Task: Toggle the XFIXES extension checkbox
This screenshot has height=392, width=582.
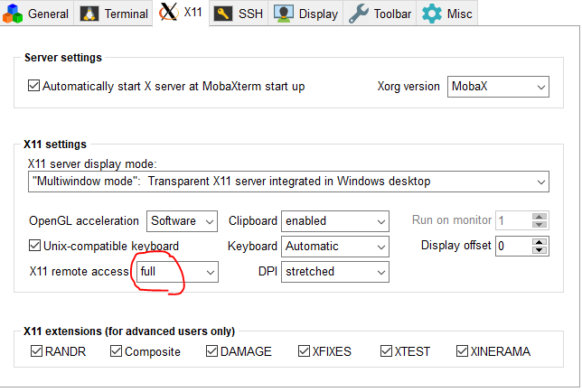Action: tap(304, 350)
